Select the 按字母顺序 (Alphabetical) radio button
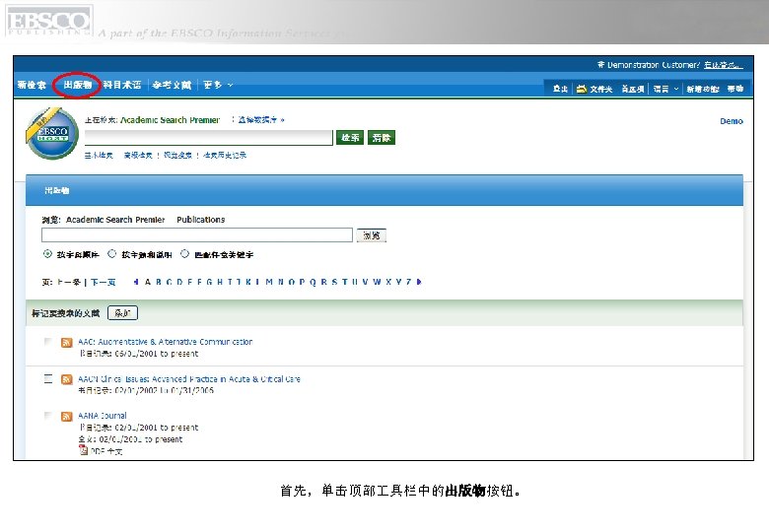 click(47, 254)
